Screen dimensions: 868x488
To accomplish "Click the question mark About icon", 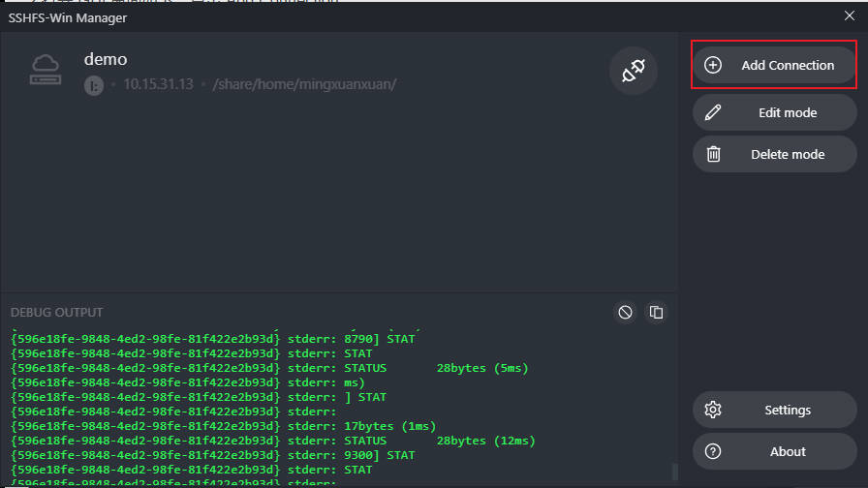I will pyautogui.click(x=713, y=451).
